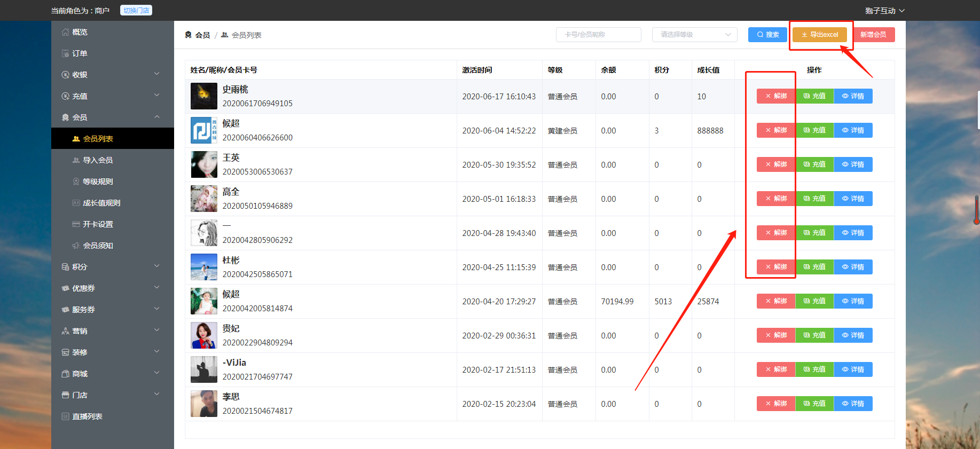Click the 成长值 column header
This screenshot has height=449, width=980.
[708, 70]
